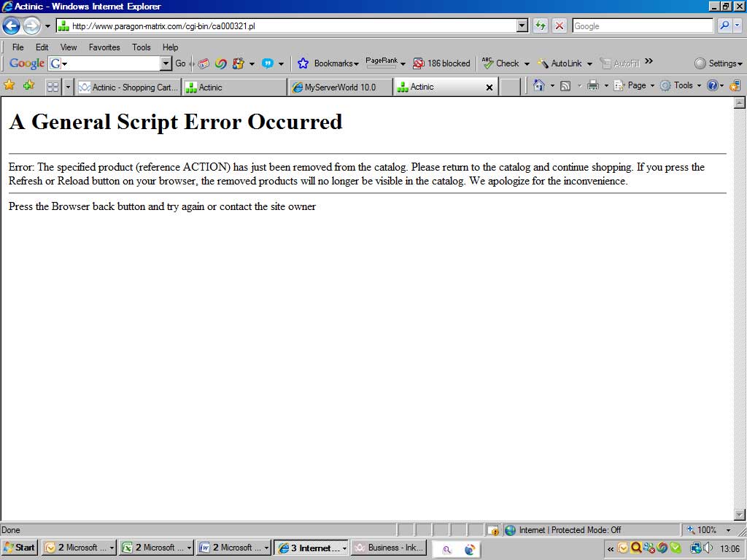Click the volume speaker tray icon
This screenshot has height=560, width=747.
708,548
